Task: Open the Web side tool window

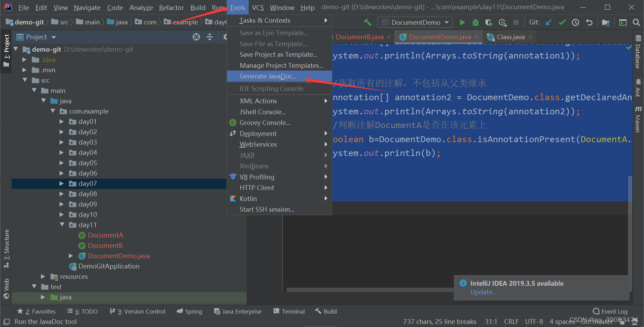Action: pos(7,288)
